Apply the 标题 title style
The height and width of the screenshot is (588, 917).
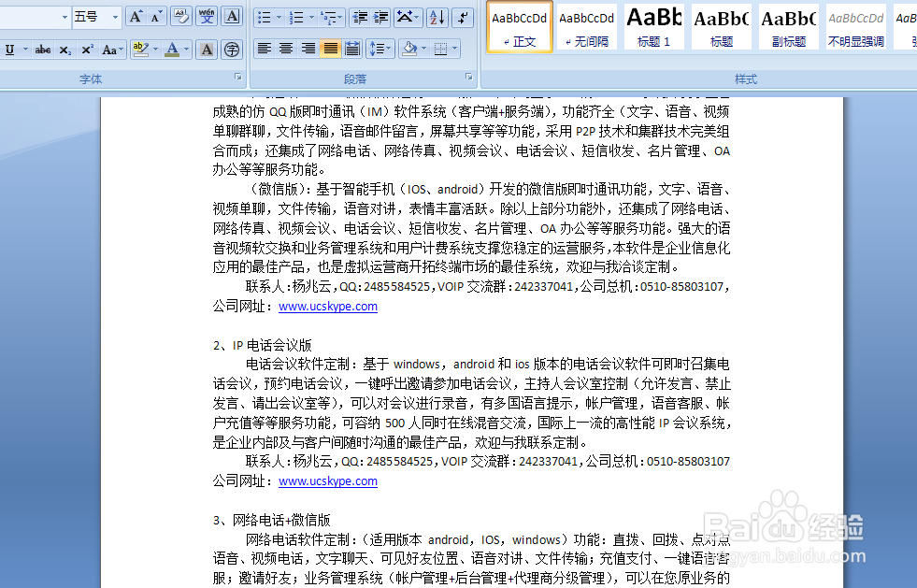(721, 27)
